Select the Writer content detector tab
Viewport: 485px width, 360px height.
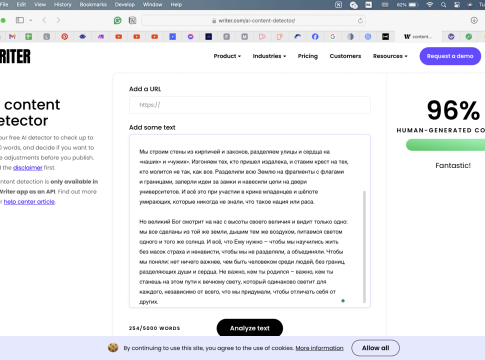tap(418, 37)
